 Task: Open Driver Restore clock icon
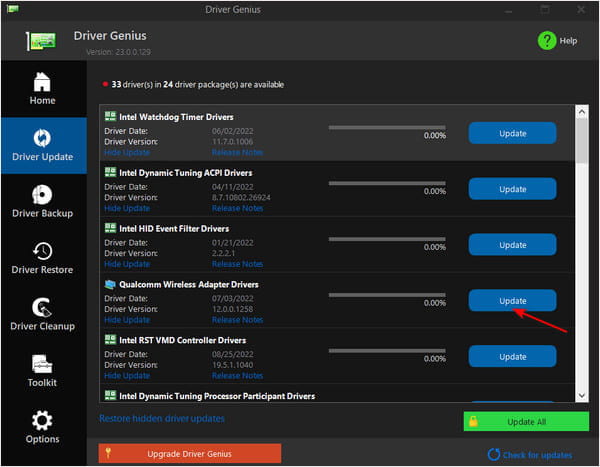point(42,251)
